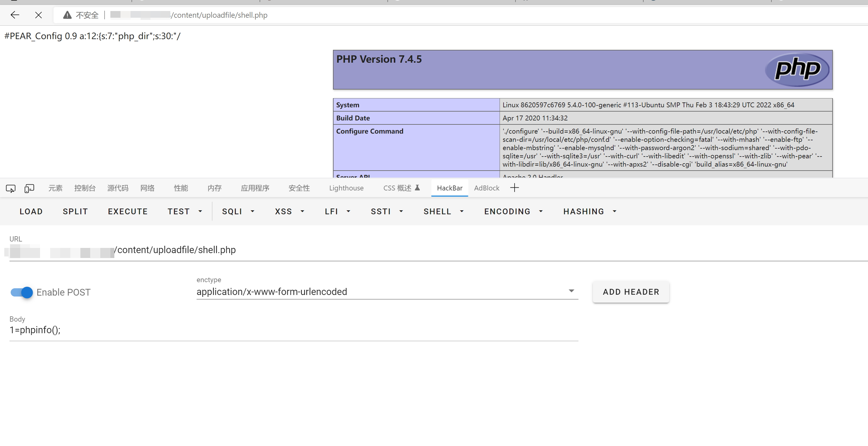Switch to the AdBlock tab
Screen dimensions: 868x446
pos(486,188)
